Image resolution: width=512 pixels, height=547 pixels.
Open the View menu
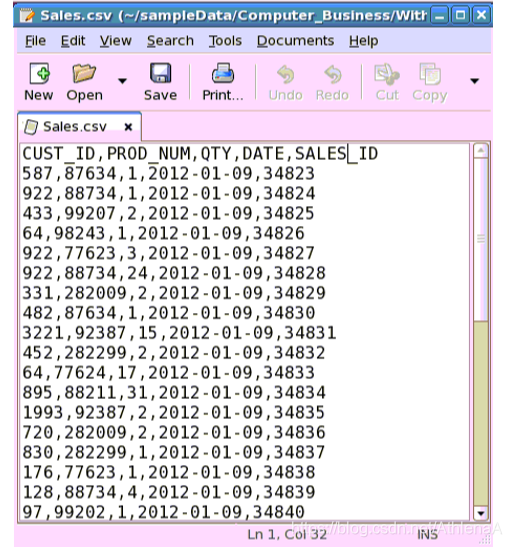115,41
